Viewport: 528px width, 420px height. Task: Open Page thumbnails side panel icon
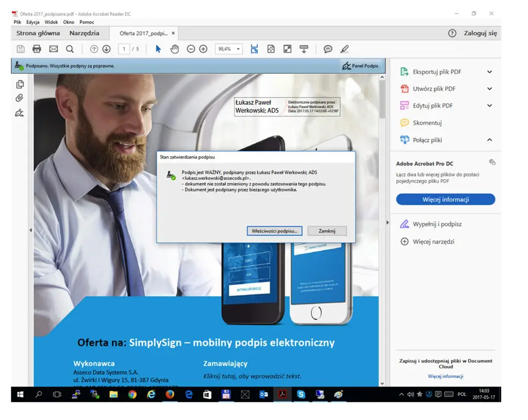20,84
